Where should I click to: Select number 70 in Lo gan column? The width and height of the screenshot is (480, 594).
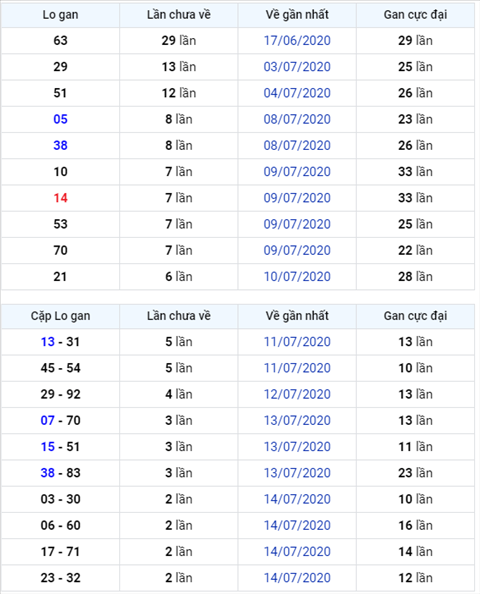point(60,250)
